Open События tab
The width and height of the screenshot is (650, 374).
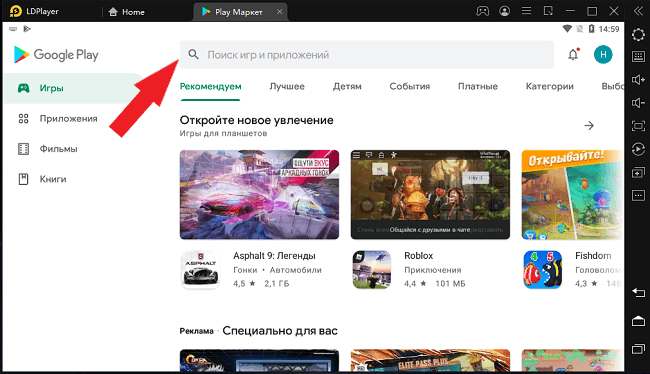click(x=410, y=86)
